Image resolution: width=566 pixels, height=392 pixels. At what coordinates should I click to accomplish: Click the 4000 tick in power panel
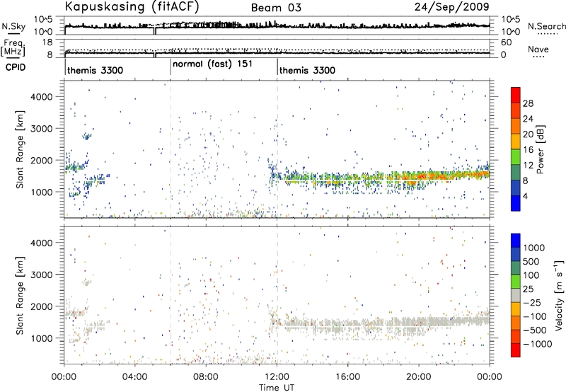(x=41, y=97)
